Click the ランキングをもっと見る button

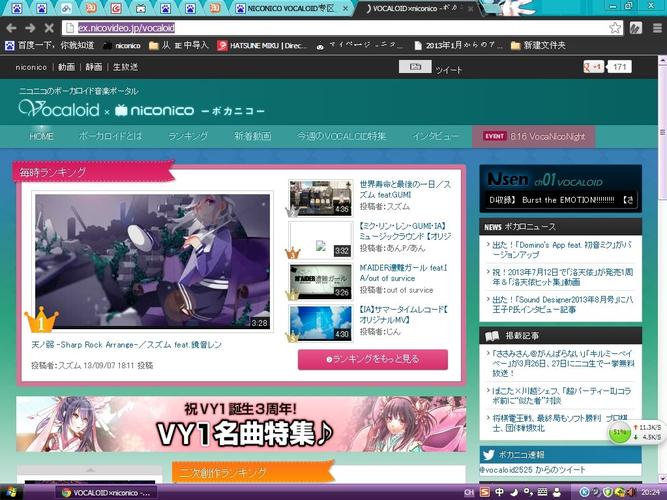coord(373,360)
